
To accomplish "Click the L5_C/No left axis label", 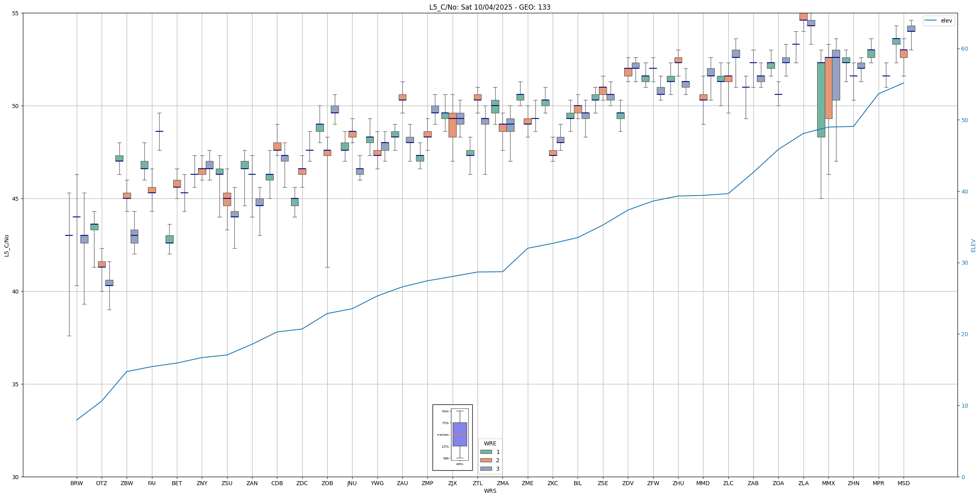I will [6, 245].
